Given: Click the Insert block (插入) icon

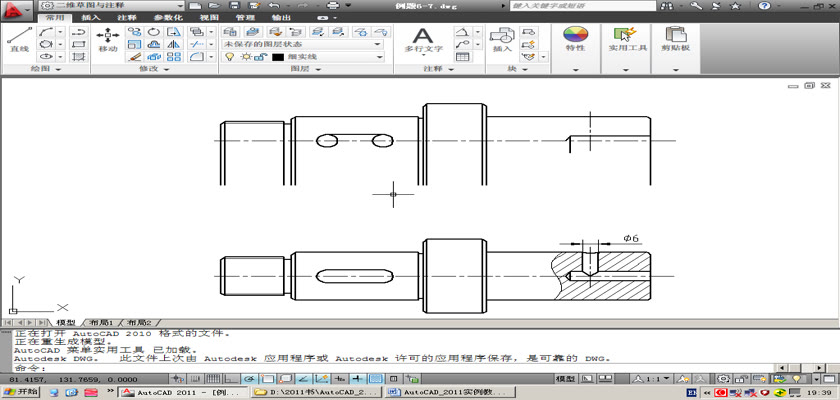Looking at the screenshot, I should point(502,39).
